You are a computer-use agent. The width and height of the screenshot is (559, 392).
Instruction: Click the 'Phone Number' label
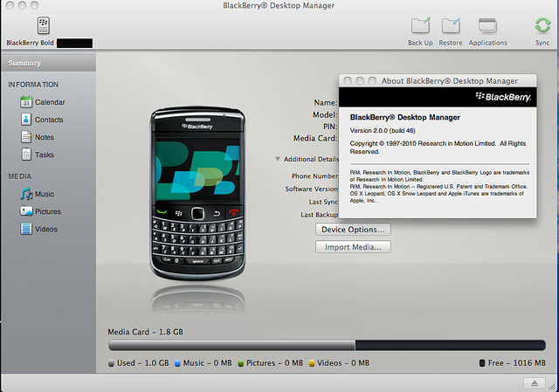point(314,176)
